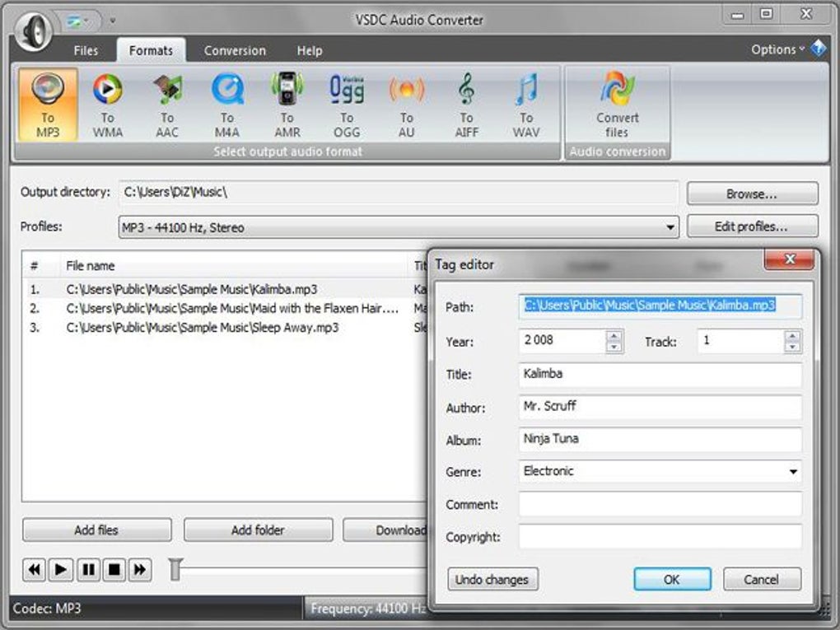The height and width of the screenshot is (630, 840).
Task: Select the To MP3 output format
Action: tap(49, 105)
